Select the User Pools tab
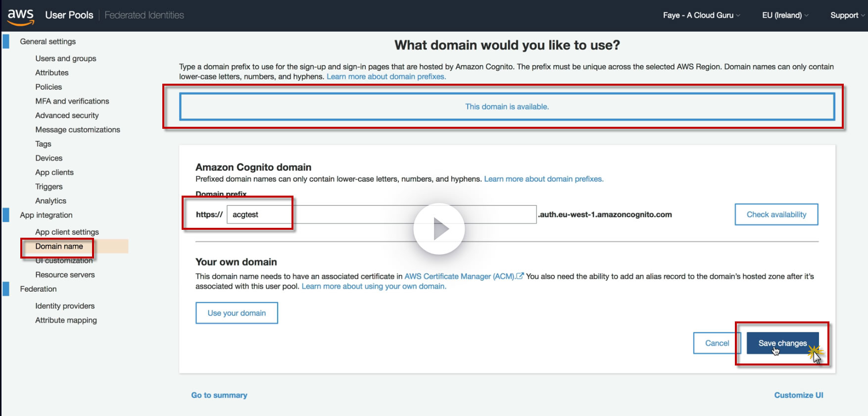Viewport: 868px width, 416px height. (69, 15)
